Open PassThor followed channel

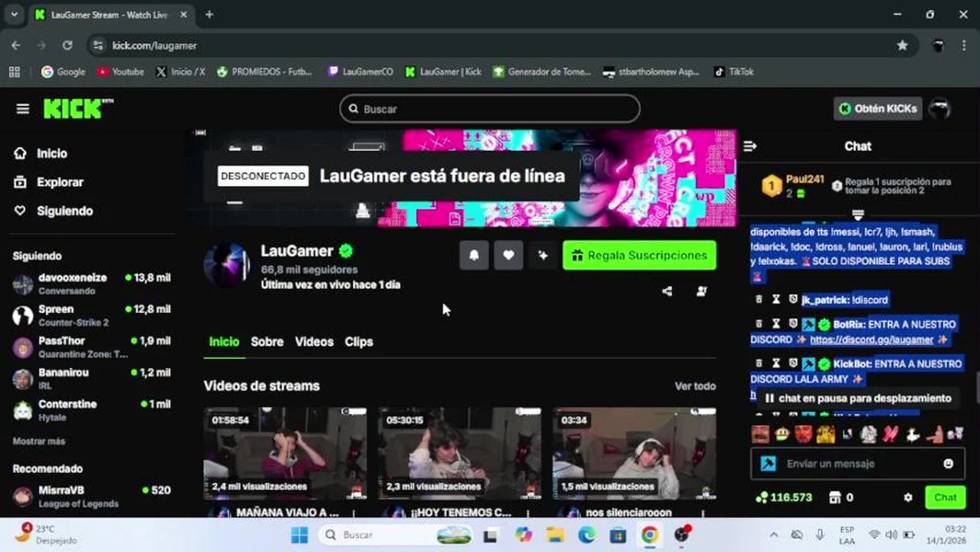click(92, 347)
